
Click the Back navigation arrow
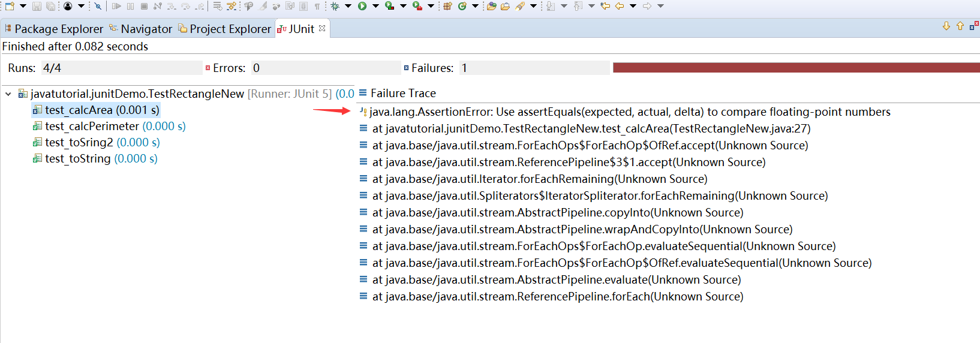coord(620,6)
